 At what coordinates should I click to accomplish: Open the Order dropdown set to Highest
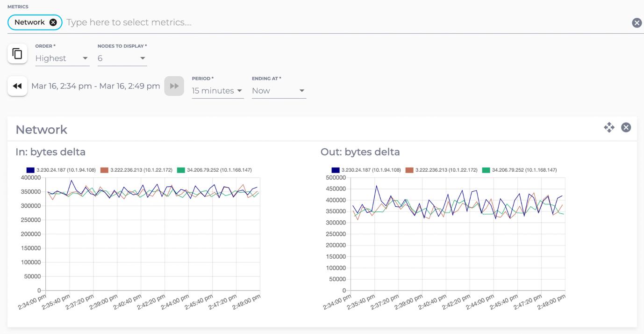pyautogui.click(x=62, y=58)
